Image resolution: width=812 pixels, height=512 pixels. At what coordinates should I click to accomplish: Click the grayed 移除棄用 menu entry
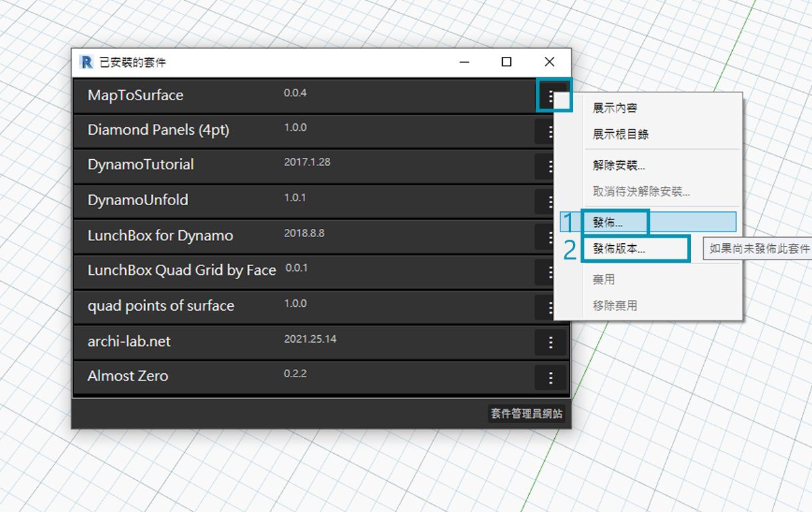pos(614,305)
